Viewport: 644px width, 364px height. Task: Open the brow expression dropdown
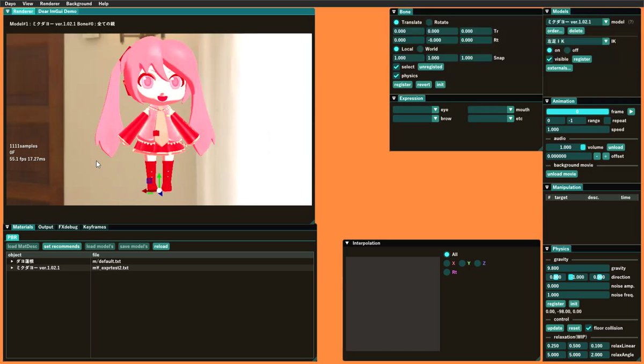416,118
